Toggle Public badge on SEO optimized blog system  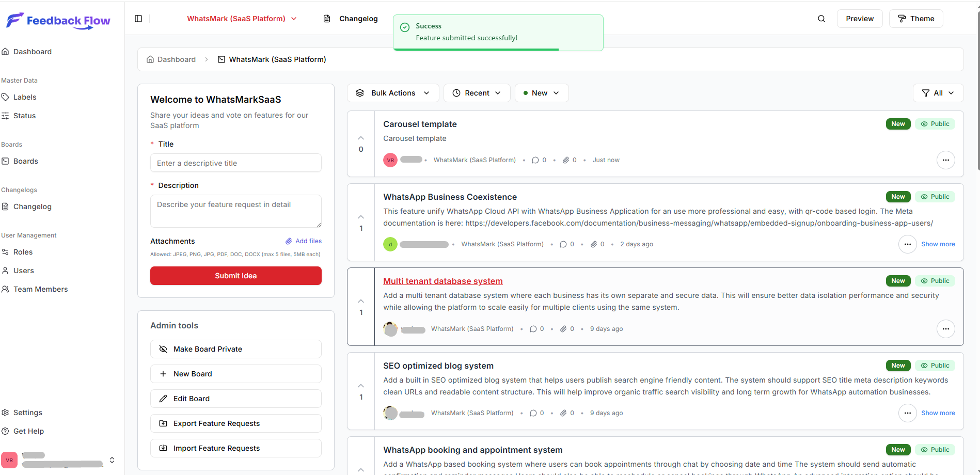(935, 366)
